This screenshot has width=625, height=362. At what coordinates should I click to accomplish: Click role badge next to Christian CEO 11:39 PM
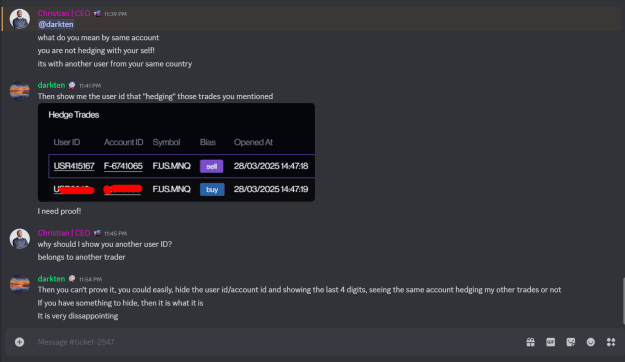coord(97,14)
